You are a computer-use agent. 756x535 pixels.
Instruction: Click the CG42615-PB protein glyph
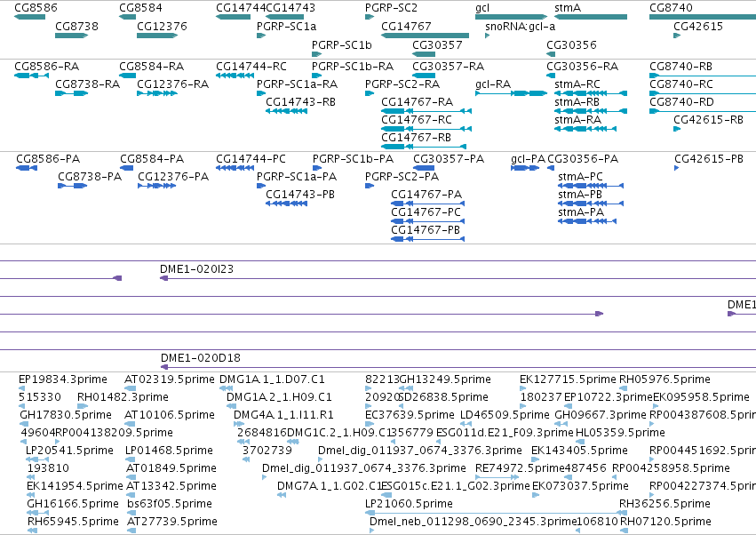point(676,168)
